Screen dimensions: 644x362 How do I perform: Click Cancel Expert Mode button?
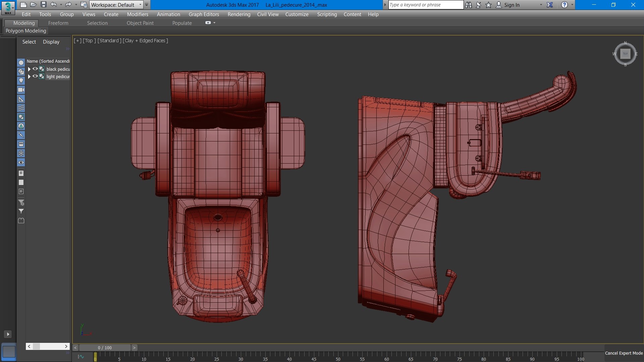[624, 353]
